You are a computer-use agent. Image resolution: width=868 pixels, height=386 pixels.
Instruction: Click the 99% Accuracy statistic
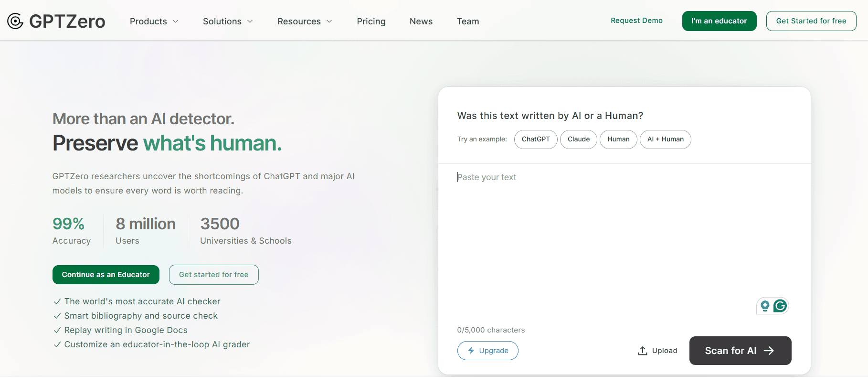(x=72, y=230)
